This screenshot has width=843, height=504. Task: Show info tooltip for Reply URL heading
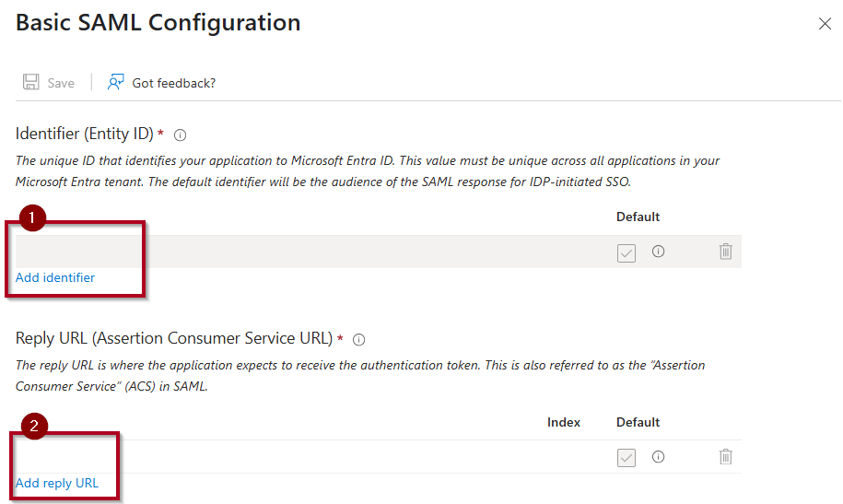[x=358, y=339]
